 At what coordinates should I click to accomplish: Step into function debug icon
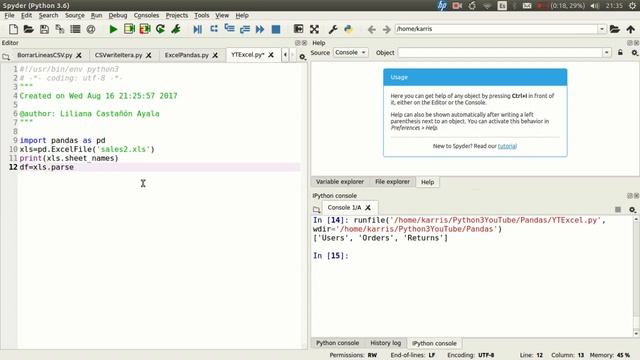click(229, 29)
